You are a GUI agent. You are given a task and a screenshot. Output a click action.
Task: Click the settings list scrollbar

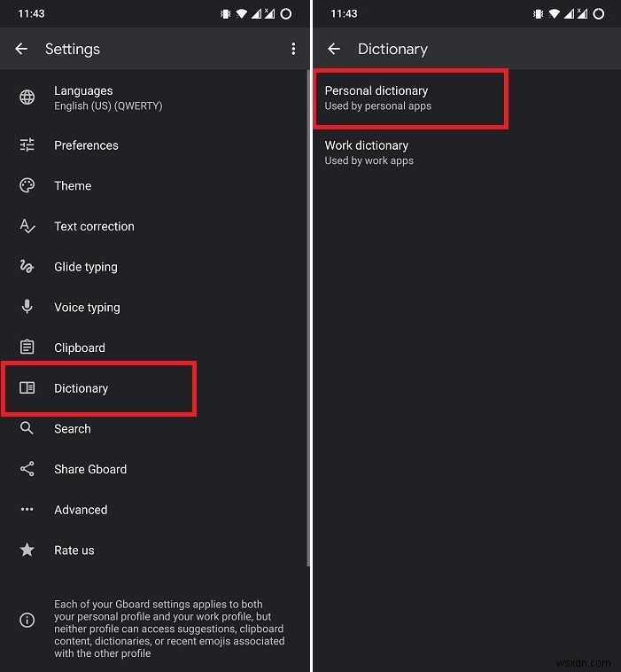pyautogui.click(x=308, y=318)
